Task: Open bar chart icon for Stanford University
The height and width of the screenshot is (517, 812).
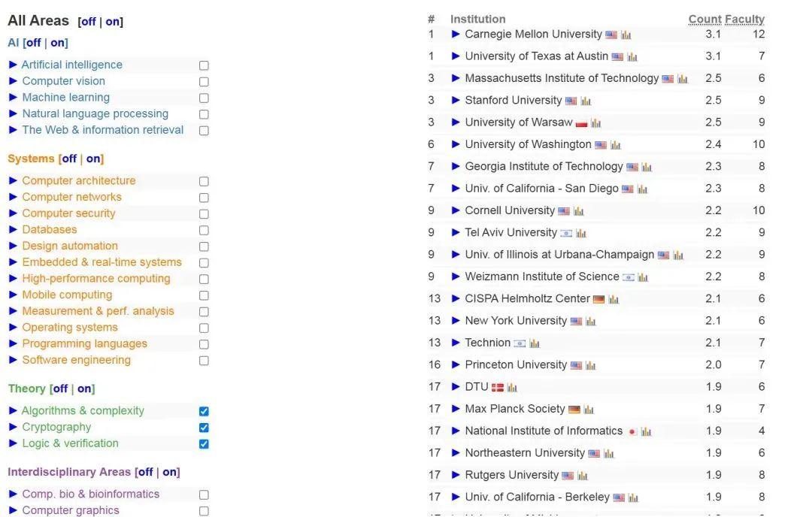Action: click(x=586, y=101)
